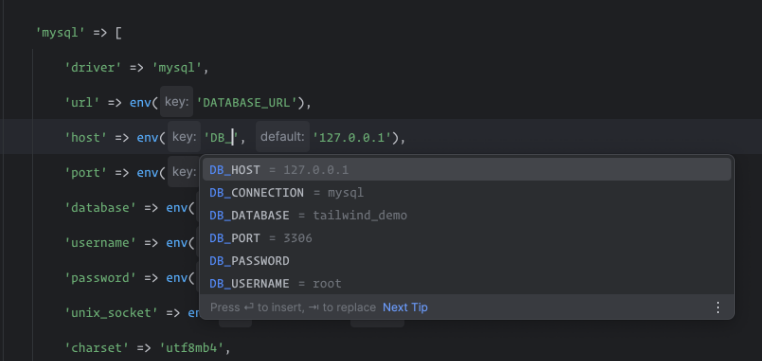Place cursor in the 'DB_' key string
The height and width of the screenshot is (361, 762).
(x=221, y=138)
